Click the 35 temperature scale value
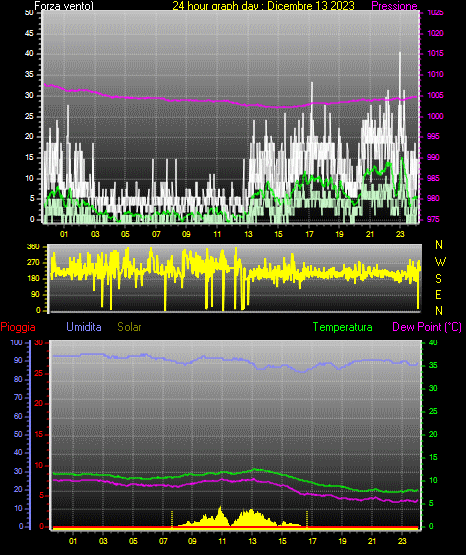 click(x=433, y=365)
